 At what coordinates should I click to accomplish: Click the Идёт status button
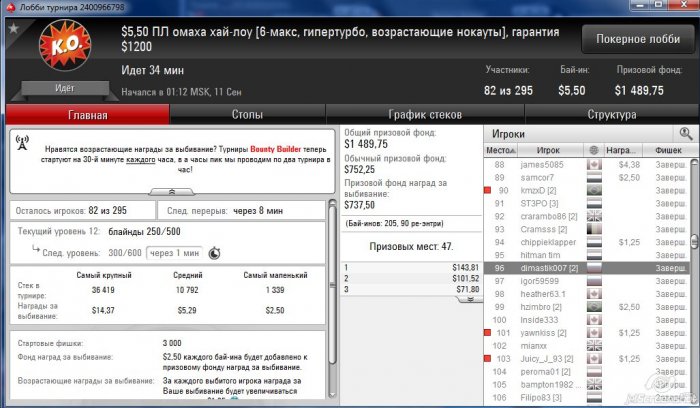[x=65, y=88]
